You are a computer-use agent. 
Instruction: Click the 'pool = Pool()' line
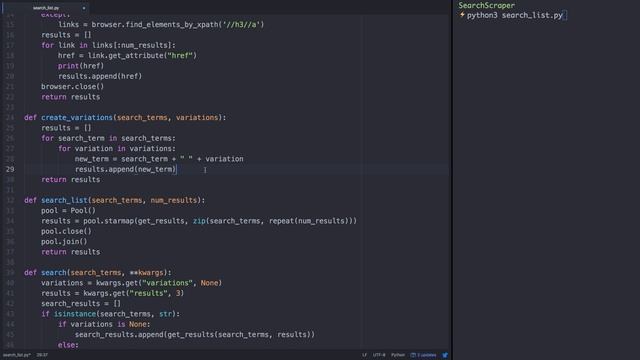tap(68, 211)
